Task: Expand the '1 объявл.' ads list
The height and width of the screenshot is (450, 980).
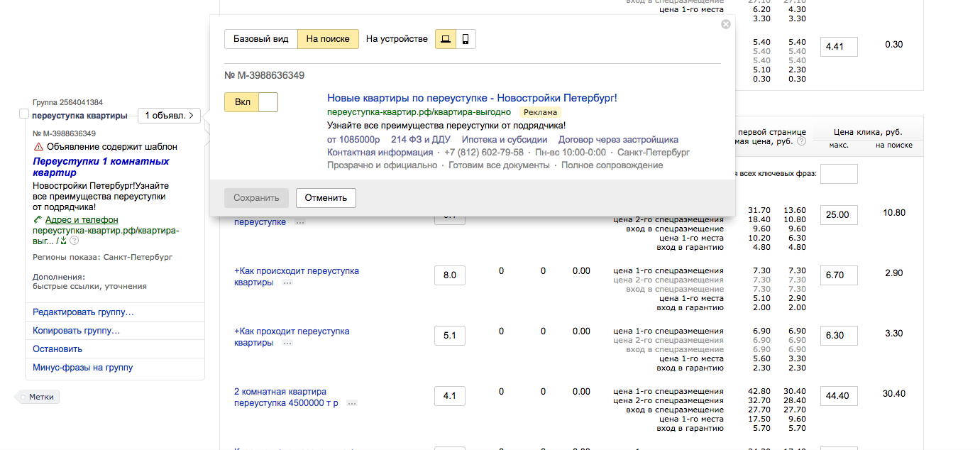Action: 170,115
